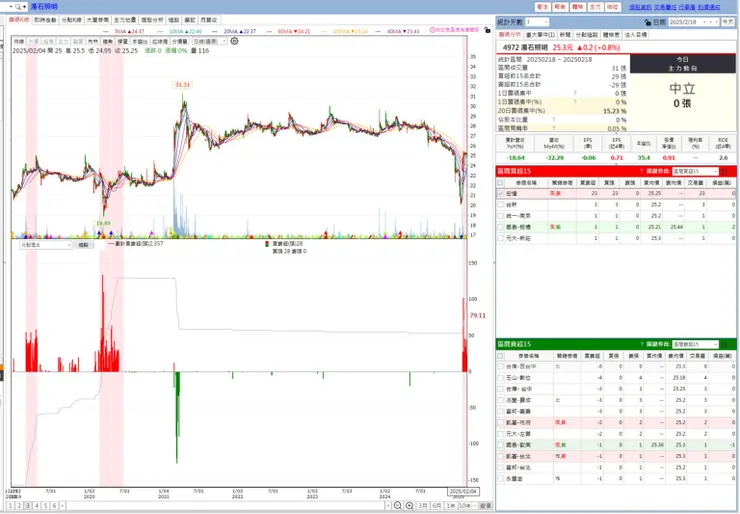Click the plus icon next to search magnifier

coord(25,7)
